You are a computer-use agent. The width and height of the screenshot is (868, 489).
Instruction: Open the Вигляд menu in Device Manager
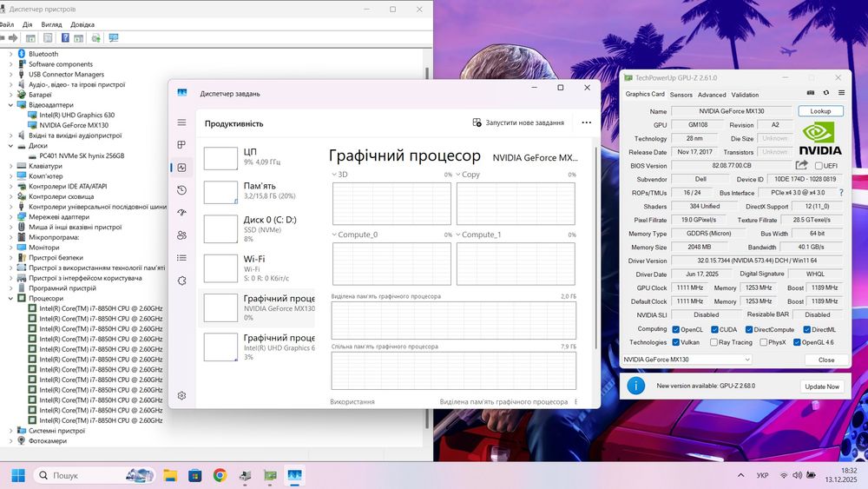pos(51,24)
